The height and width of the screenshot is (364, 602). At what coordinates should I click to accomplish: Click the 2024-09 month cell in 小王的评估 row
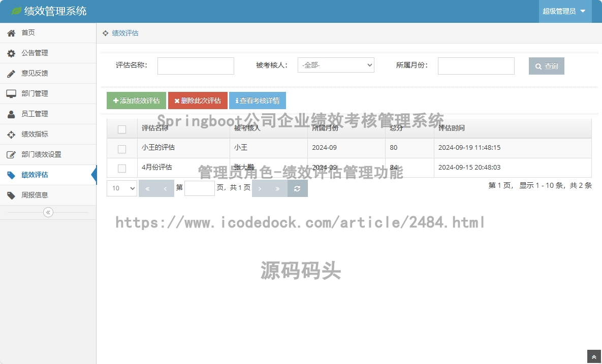346,148
